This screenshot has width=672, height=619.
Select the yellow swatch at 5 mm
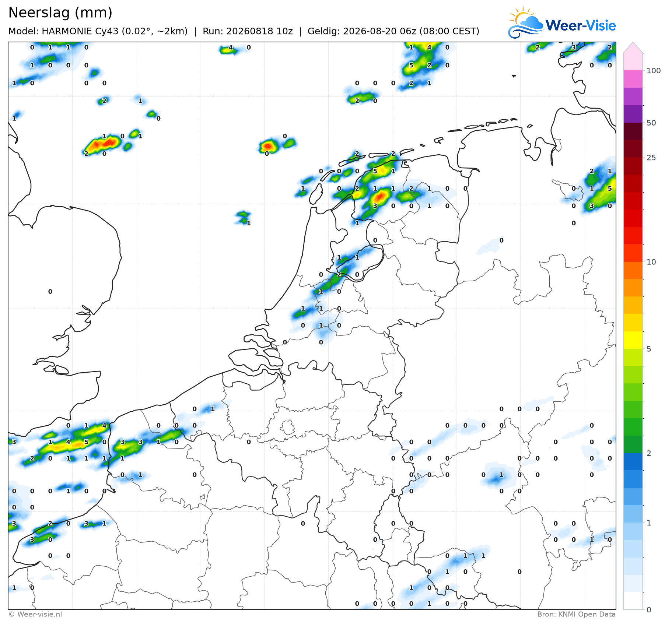click(x=633, y=340)
